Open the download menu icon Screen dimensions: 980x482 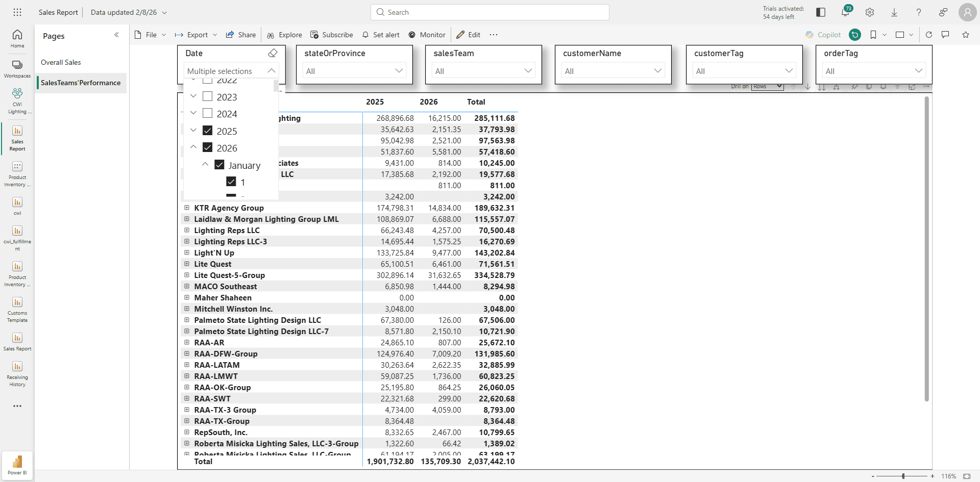[x=894, y=12]
